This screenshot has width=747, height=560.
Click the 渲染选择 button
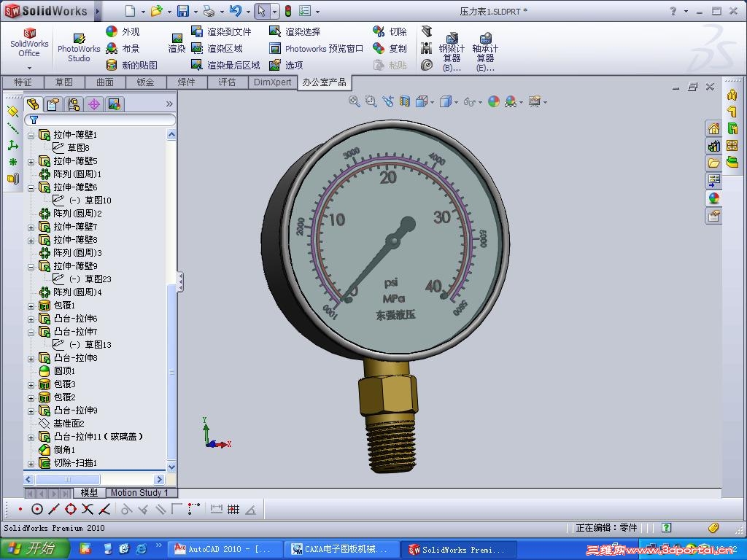point(295,31)
